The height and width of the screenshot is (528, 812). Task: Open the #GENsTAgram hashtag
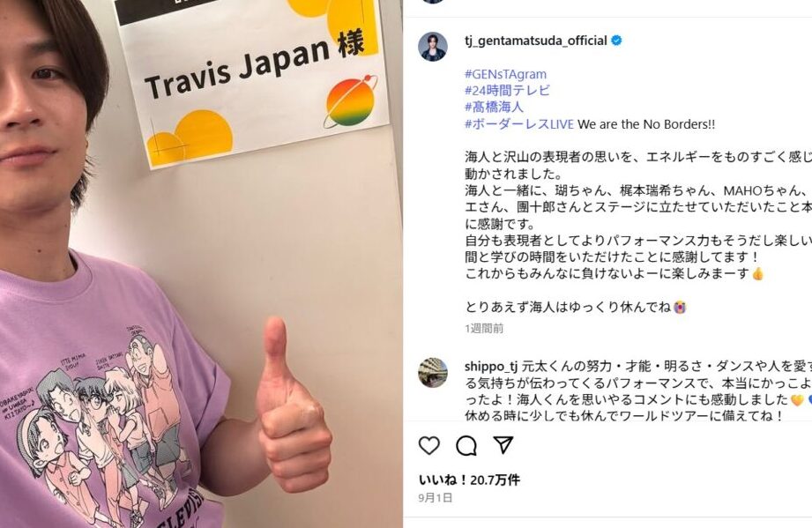(x=505, y=74)
